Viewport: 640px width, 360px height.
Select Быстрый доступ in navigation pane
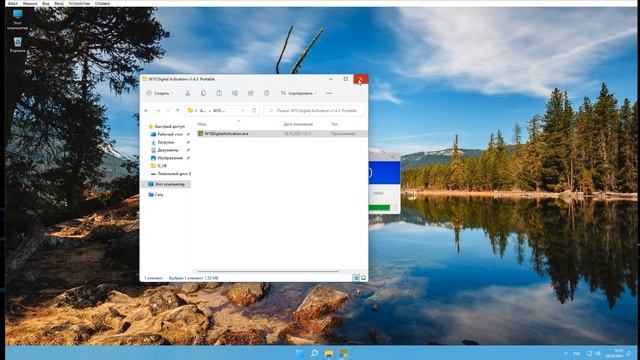pos(167,127)
